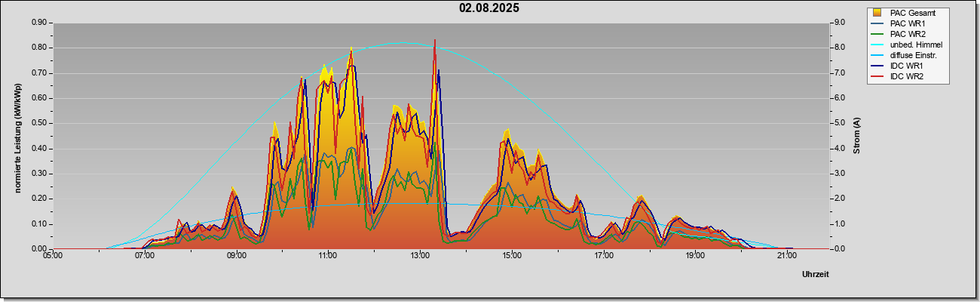Click the 17:00 time axis label
980x302 pixels.
click(603, 257)
